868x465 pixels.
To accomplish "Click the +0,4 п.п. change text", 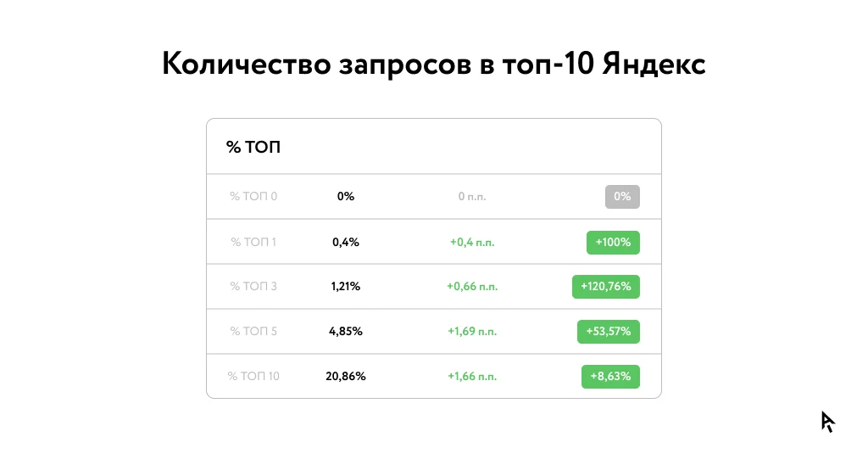I will tap(472, 242).
